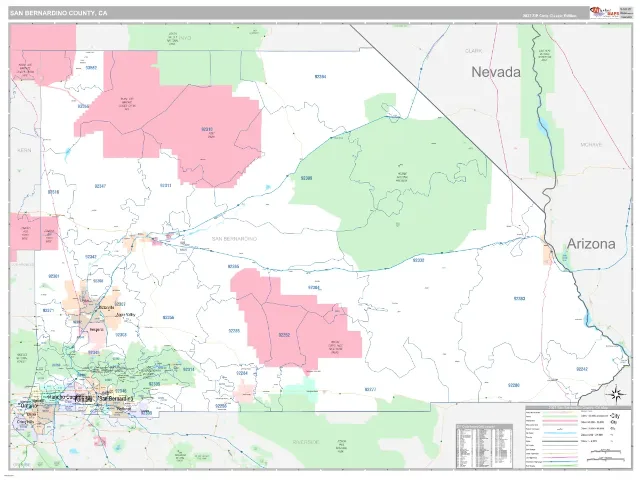Click ZIP code 92242 label
The image size is (640, 480).
point(582,369)
